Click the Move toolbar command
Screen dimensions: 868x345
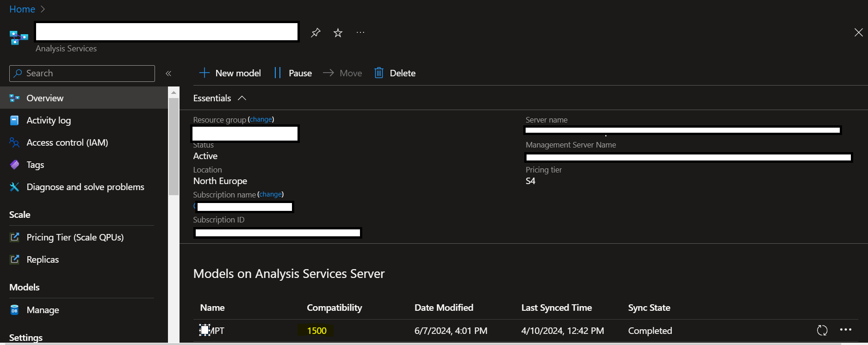[342, 73]
